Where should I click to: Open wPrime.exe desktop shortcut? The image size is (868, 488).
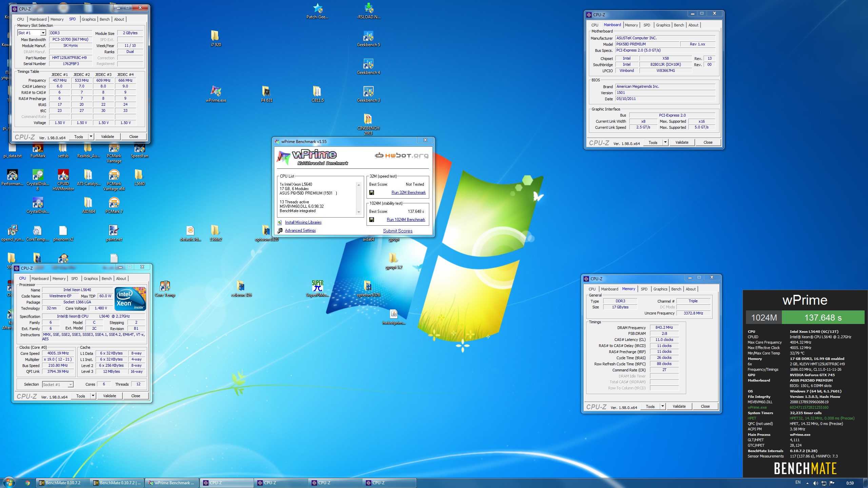click(216, 94)
